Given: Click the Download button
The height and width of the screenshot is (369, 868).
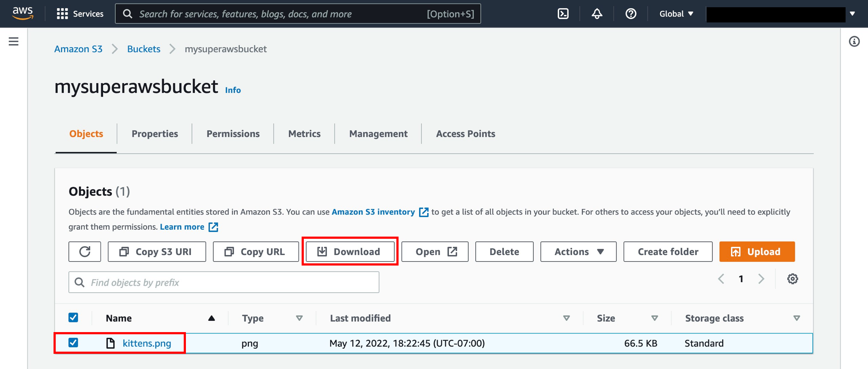Looking at the screenshot, I should (350, 251).
